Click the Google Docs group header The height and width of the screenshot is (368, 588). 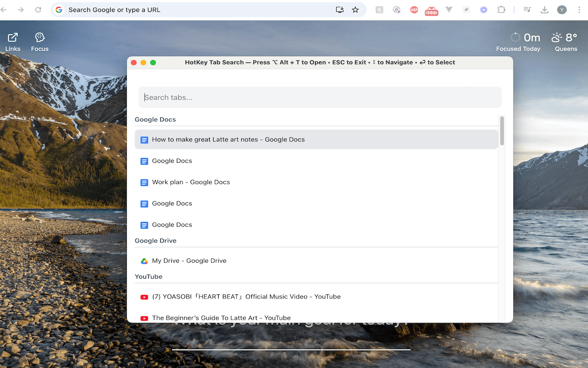click(x=155, y=120)
